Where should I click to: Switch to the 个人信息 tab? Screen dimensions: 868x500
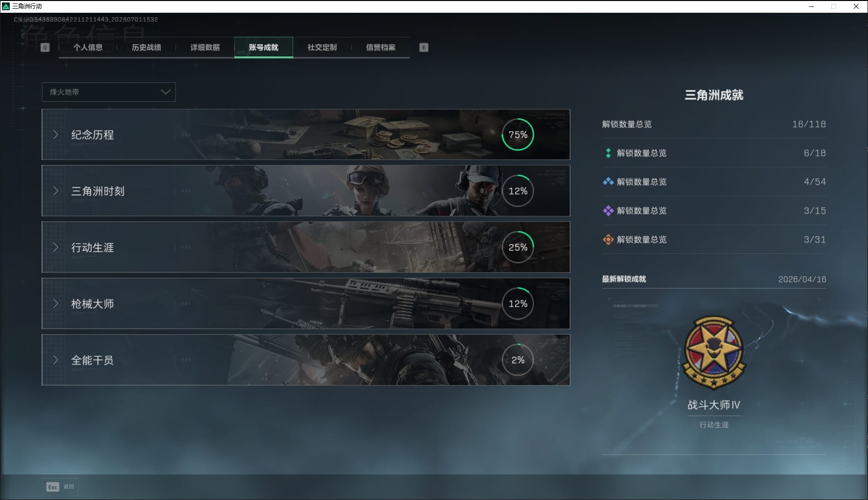(x=88, y=48)
